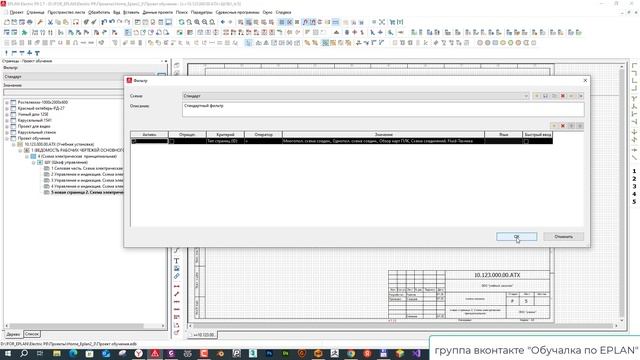The height and width of the screenshot is (360, 640).
Task: Confirm the filter dialog with OK
Action: click(x=516, y=237)
